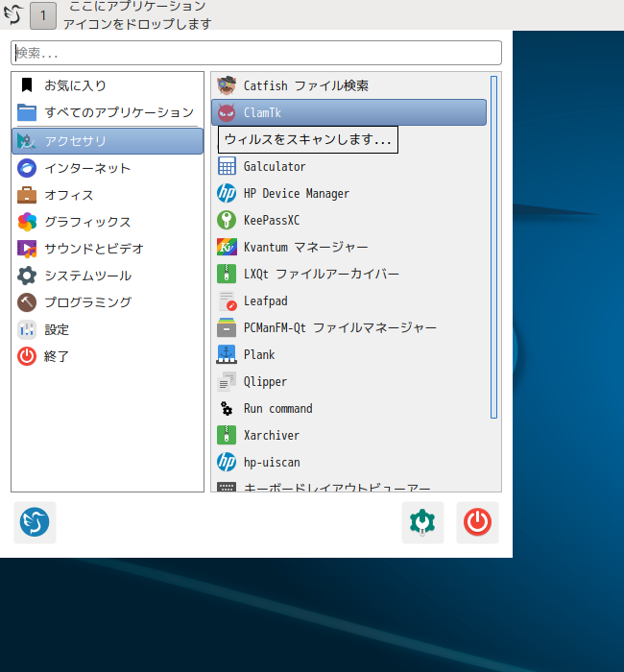Click the システムツール gear icon
624x672 pixels.
(x=27, y=276)
